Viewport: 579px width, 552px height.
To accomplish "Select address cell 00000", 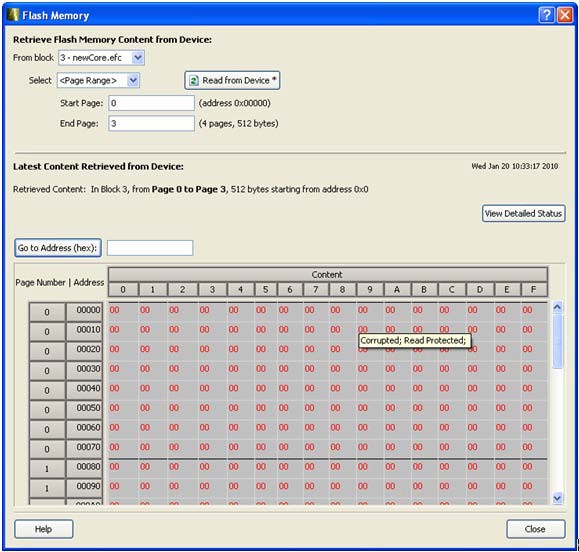I will (84, 312).
